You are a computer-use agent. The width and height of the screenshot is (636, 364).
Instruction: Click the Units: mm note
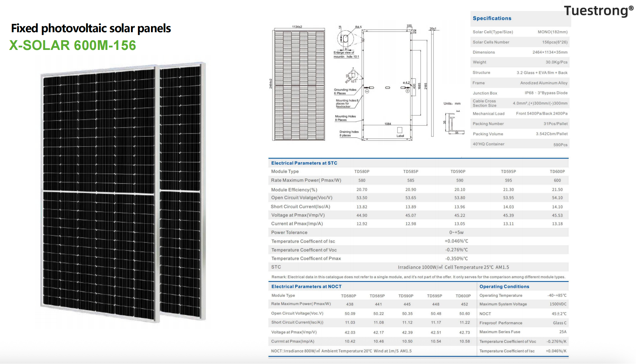click(x=452, y=104)
